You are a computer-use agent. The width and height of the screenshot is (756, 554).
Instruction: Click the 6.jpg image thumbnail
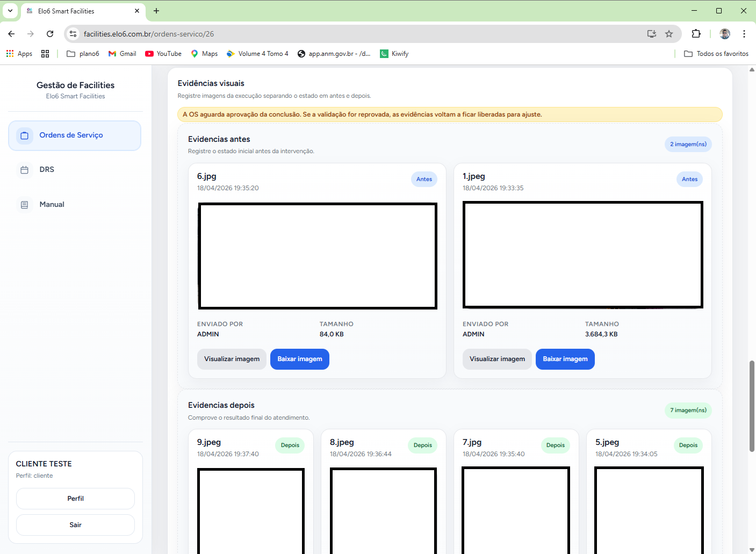point(318,256)
